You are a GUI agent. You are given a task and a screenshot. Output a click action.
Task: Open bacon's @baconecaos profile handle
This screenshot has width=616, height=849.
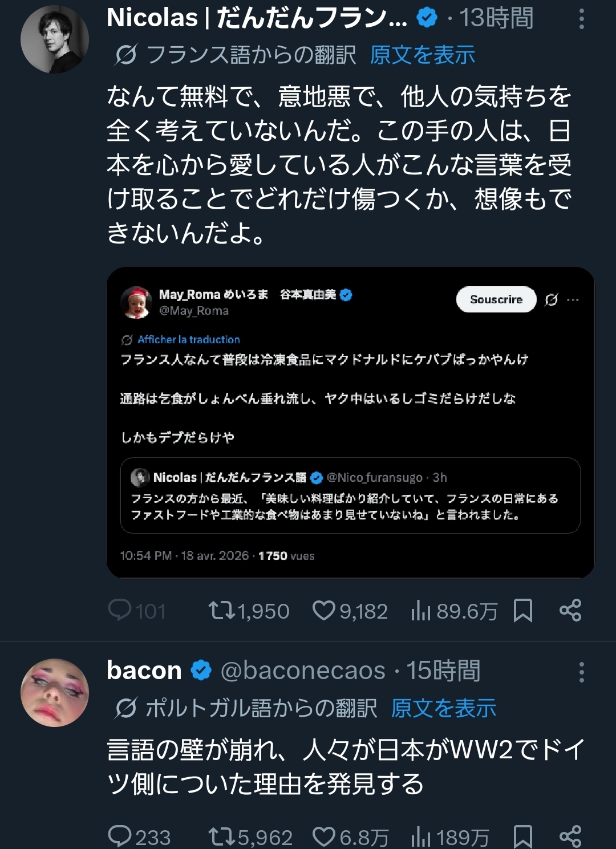[x=303, y=671]
